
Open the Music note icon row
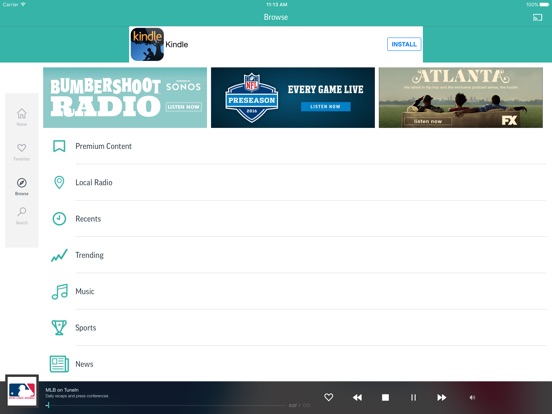295,291
